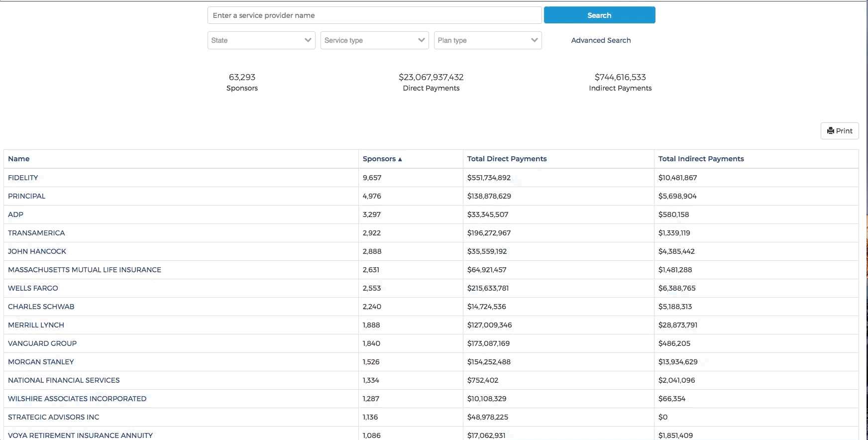Select John Hancock's sponsor count 2,888
The width and height of the screenshot is (868, 440).
pyautogui.click(x=372, y=251)
